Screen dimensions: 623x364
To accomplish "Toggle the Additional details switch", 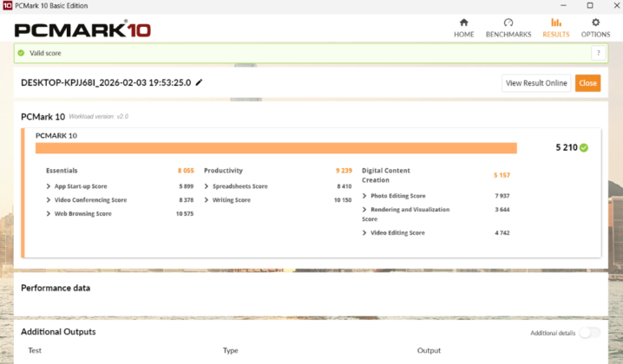I will (x=589, y=333).
